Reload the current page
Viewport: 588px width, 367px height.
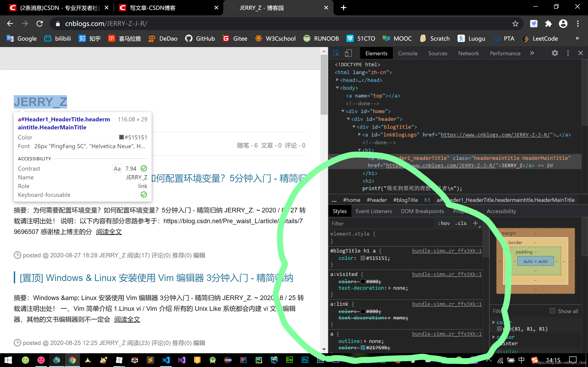click(x=40, y=24)
